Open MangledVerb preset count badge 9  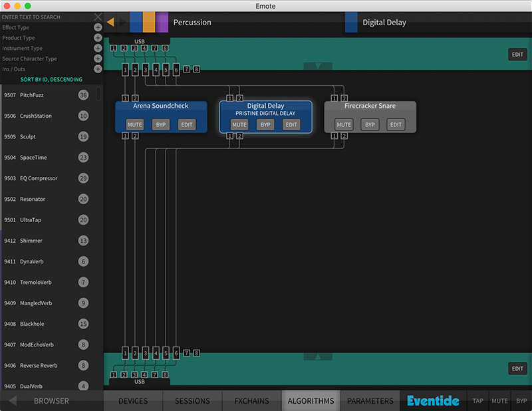point(84,303)
